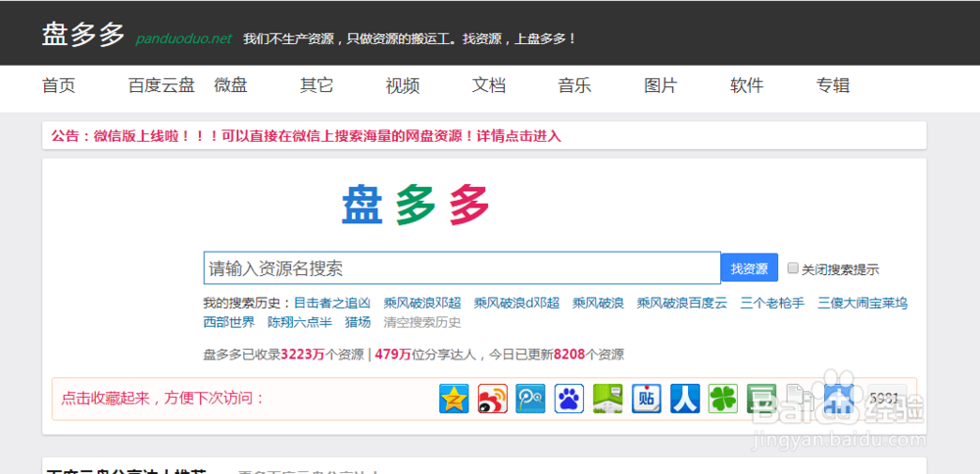Screen dimensions: 980x474
Task: Select history item 乘风破浪d邓超
Action: click(x=516, y=304)
